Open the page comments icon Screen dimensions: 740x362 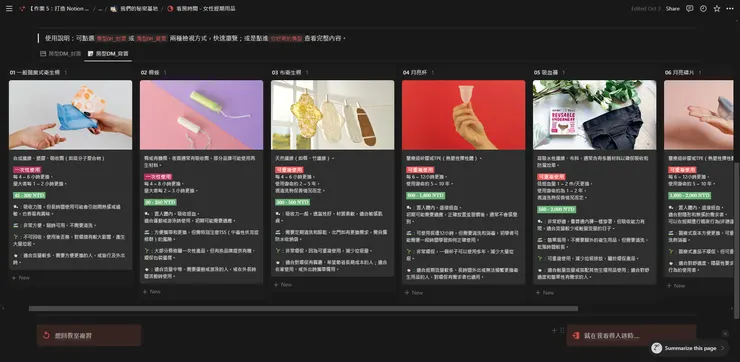coord(690,8)
